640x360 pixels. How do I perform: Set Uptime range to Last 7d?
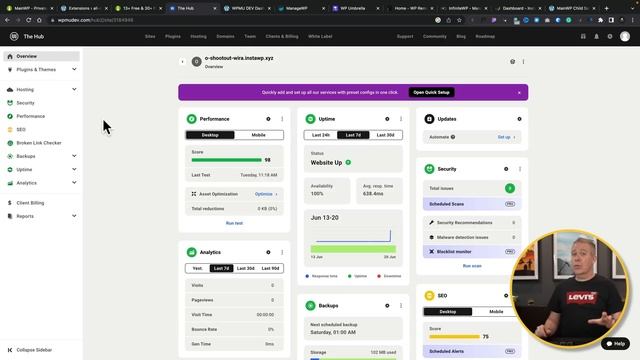pyautogui.click(x=353, y=135)
